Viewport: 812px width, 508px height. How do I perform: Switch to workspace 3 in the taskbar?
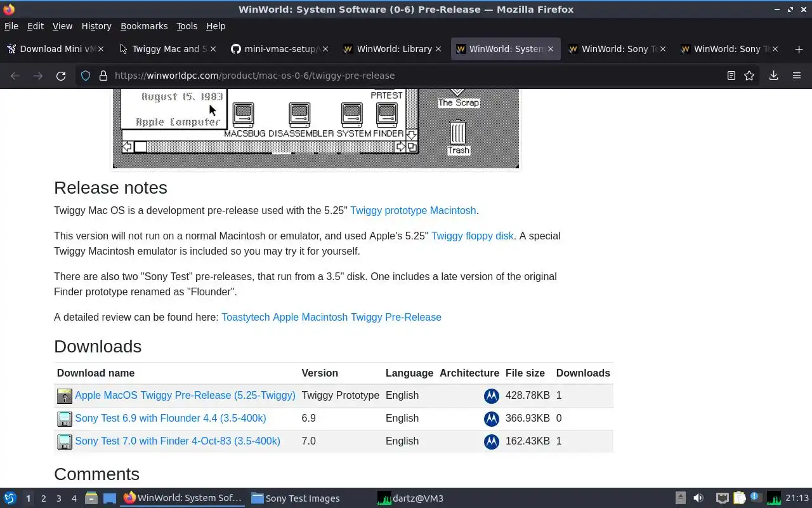pyautogui.click(x=58, y=498)
